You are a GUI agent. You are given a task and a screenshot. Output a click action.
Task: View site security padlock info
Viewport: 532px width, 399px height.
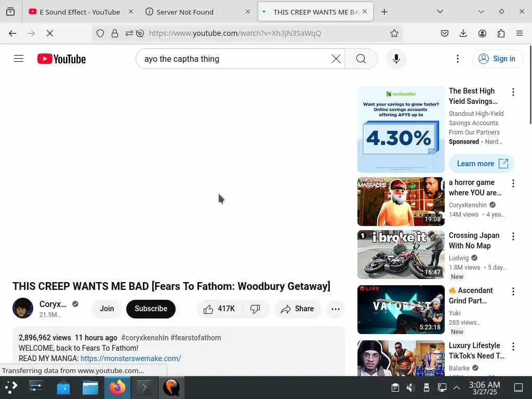click(x=115, y=33)
